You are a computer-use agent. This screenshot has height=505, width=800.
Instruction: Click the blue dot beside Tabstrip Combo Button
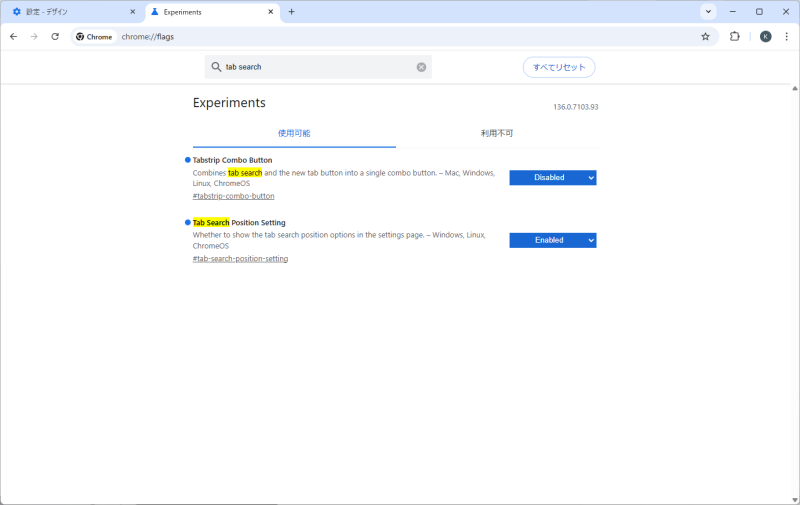pos(187,160)
